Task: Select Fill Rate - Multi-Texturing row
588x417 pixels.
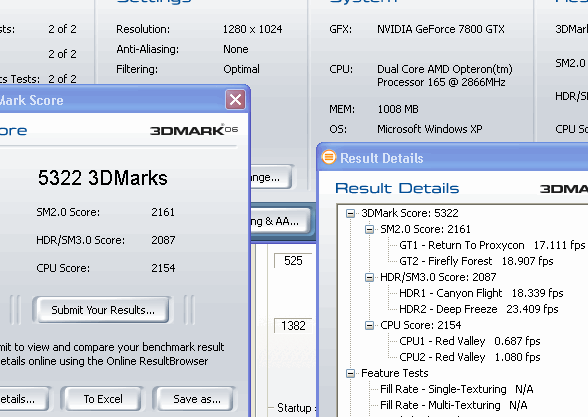Action: coord(454,405)
